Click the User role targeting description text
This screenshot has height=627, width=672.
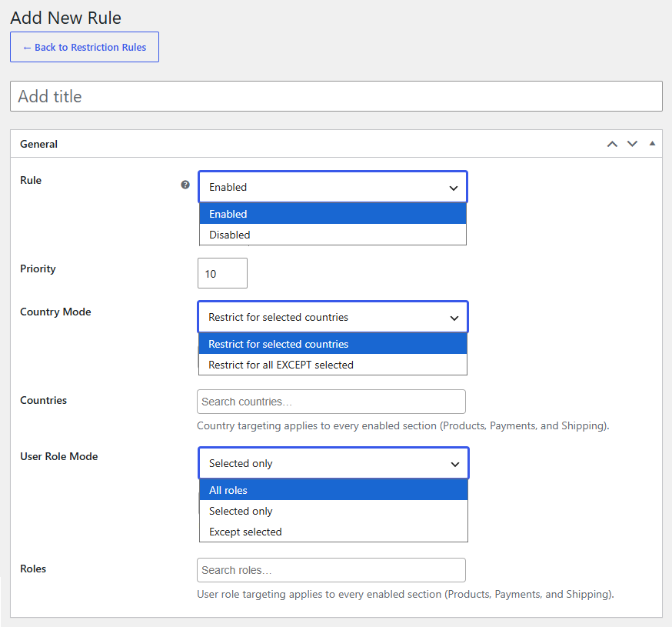[405, 595]
